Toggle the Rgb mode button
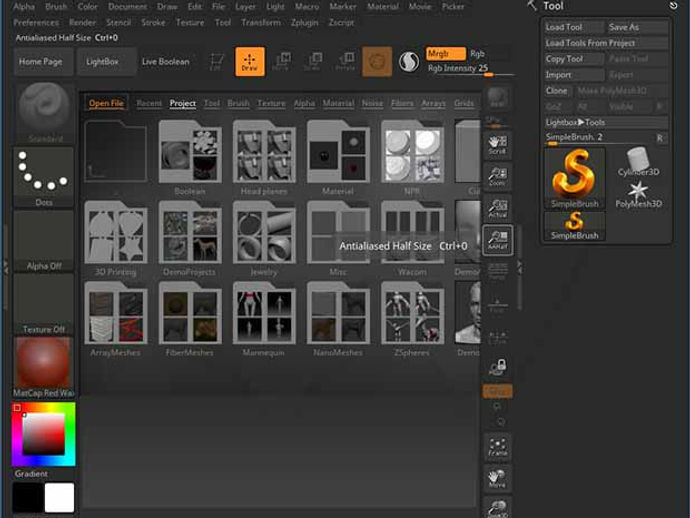 [477, 54]
